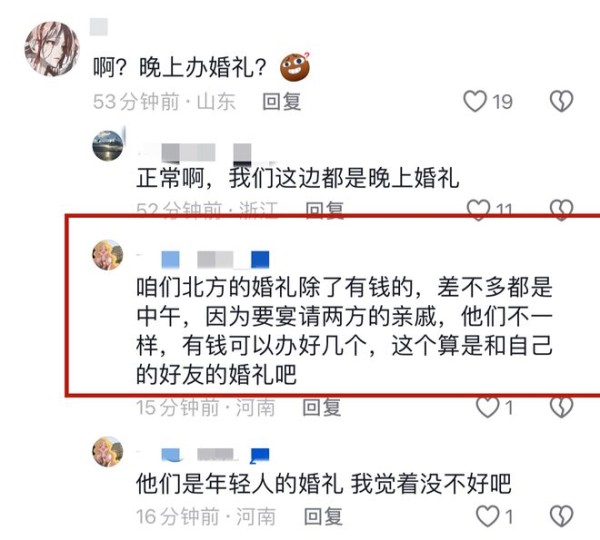Open the sunset avatar of 浙江 replier

pos(108,145)
